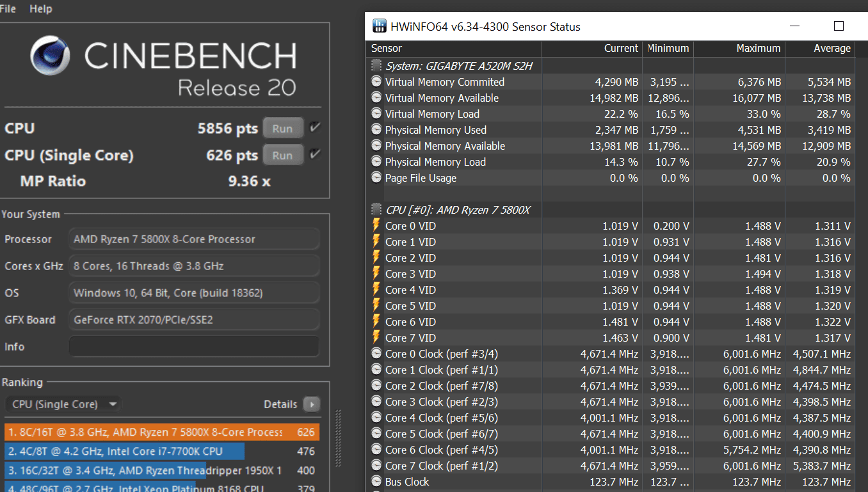Viewport: 868px width, 492px height.
Task: Click the Core 6 Clock sensor icon
Action: pyautogui.click(x=376, y=450)
